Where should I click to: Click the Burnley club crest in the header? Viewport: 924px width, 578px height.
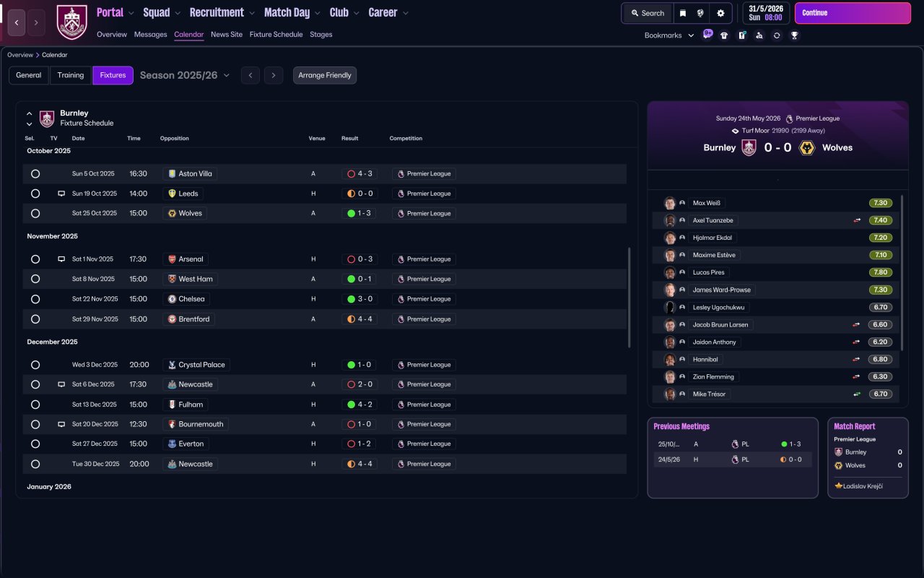71,22
